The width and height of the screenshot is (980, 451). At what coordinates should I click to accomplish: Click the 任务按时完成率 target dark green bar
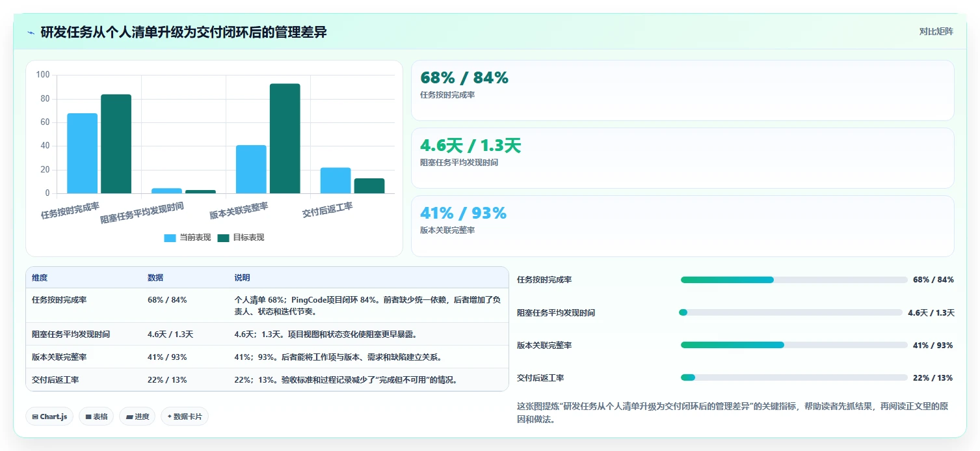(x=116, y=144)
